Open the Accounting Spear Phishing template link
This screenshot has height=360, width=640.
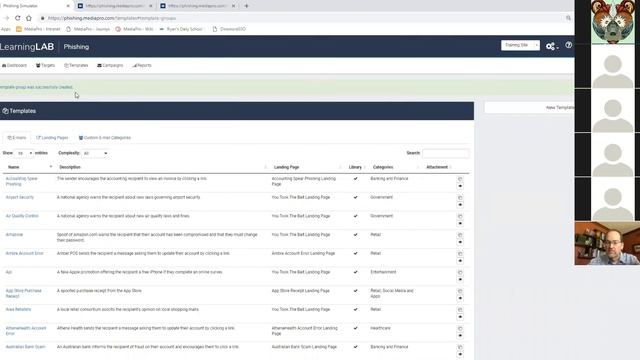coord(21,182)
